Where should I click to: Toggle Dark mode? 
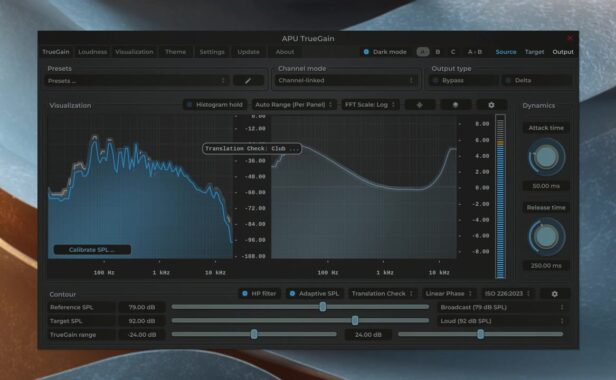(385, 52)
